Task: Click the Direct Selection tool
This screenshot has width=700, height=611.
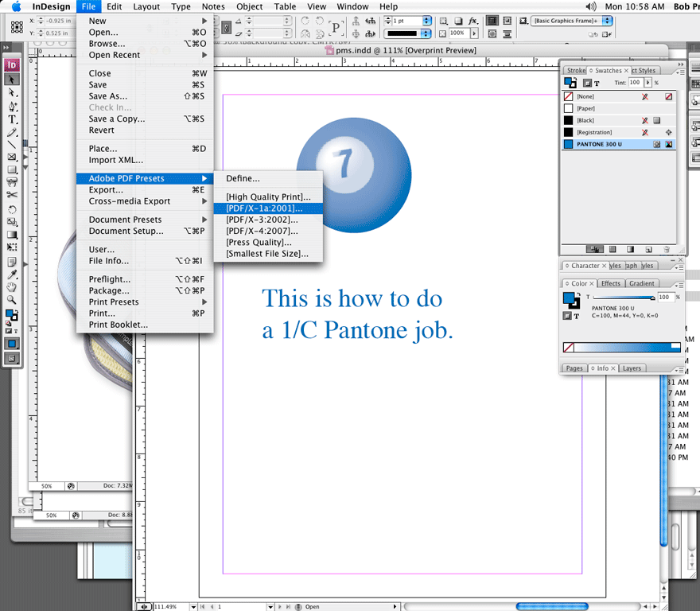Action: [13, 92]
